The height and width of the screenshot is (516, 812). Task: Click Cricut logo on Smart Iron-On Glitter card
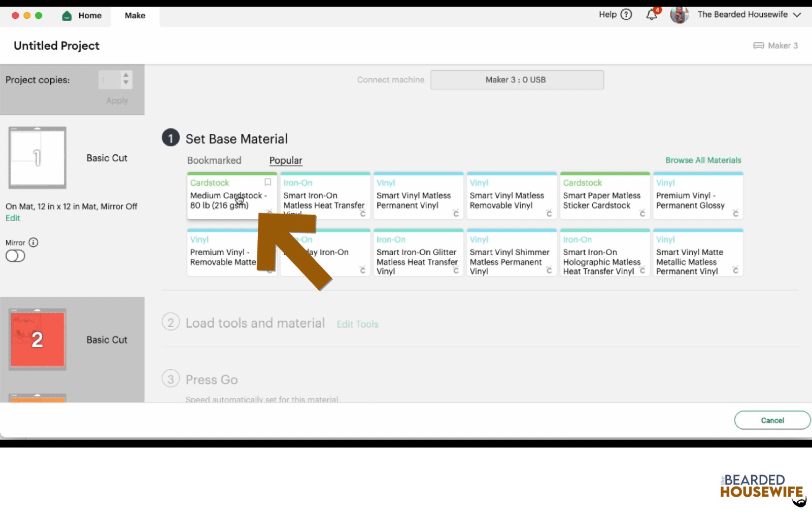pyautogui.click(x=456, y=270)
